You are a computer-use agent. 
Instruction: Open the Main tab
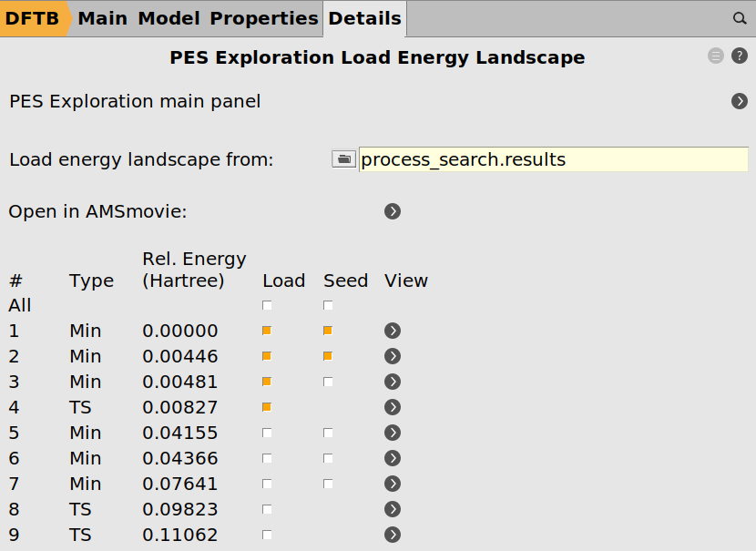tap(102, 18)
